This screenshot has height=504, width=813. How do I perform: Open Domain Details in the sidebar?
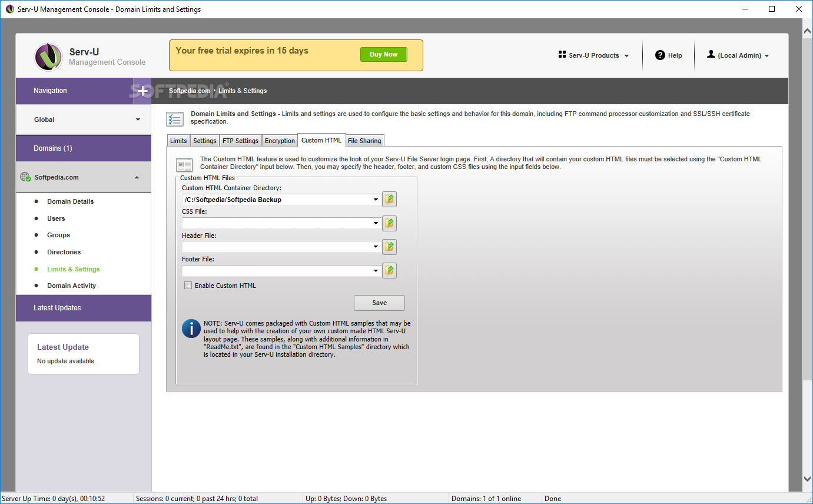[71, 201]
